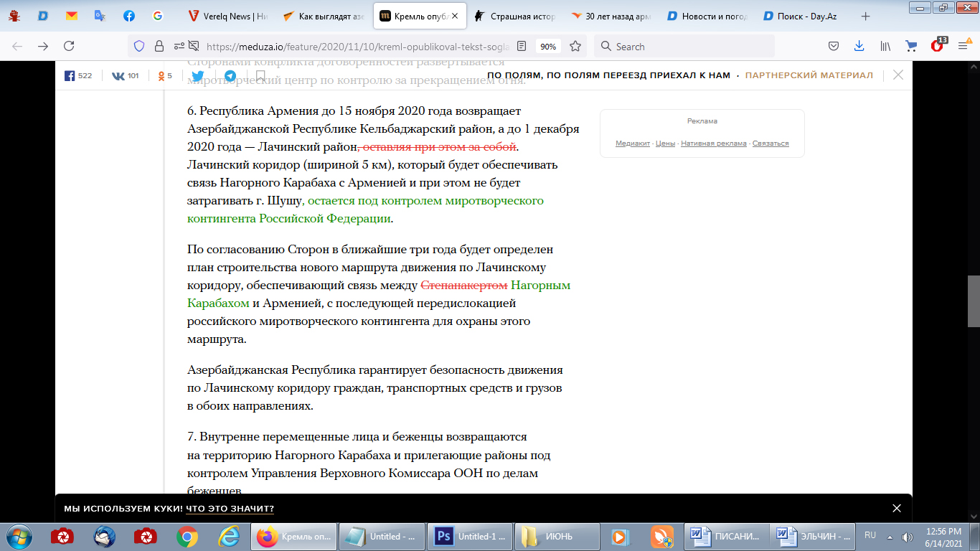Click the 90% zoom level indicator
The height and width of the screenshot is (551, 980).
[548, 47]
